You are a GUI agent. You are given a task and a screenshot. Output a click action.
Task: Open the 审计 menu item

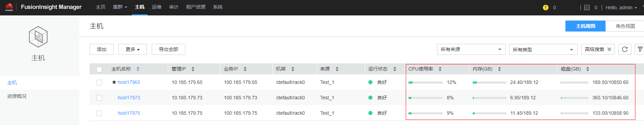click(x=174, y=7)
